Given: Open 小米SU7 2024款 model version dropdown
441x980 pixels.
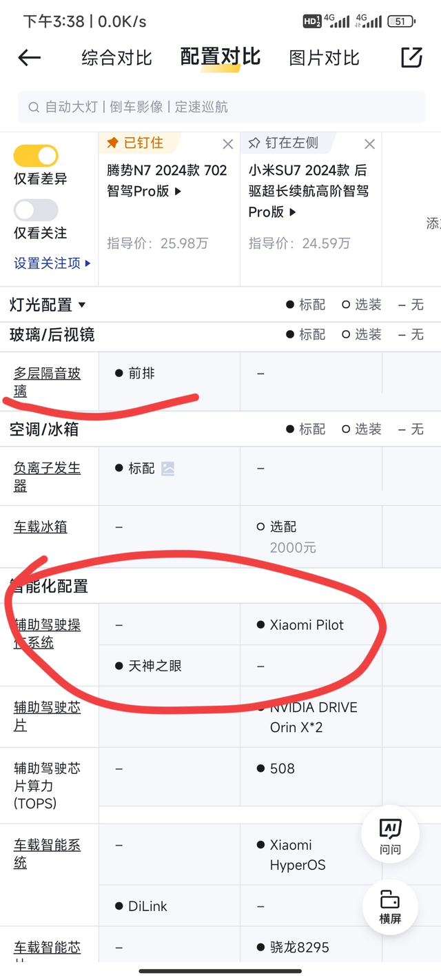Looking at the screenshot, I should pyautogui.click(x=292, y=212).
